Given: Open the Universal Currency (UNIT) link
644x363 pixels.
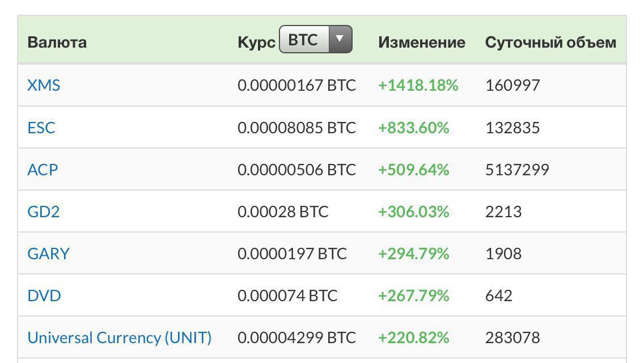Looking at the screenshot, I should (x=120, y=337).
